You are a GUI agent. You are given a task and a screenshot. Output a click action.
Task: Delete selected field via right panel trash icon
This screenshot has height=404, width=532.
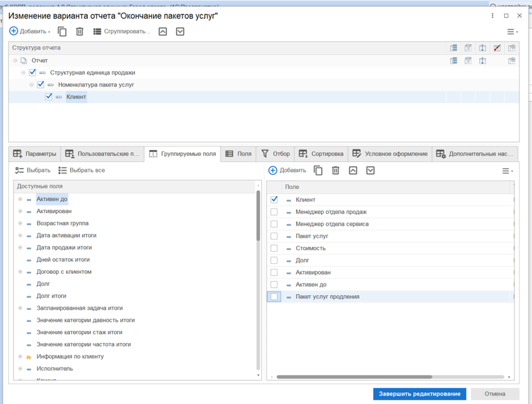click(336, 170)
